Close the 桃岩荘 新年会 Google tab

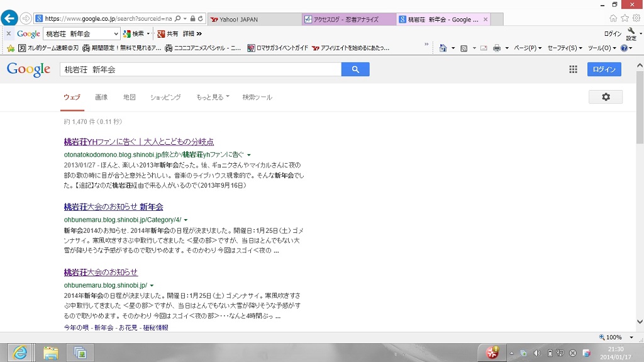click(x=486, y=20)
